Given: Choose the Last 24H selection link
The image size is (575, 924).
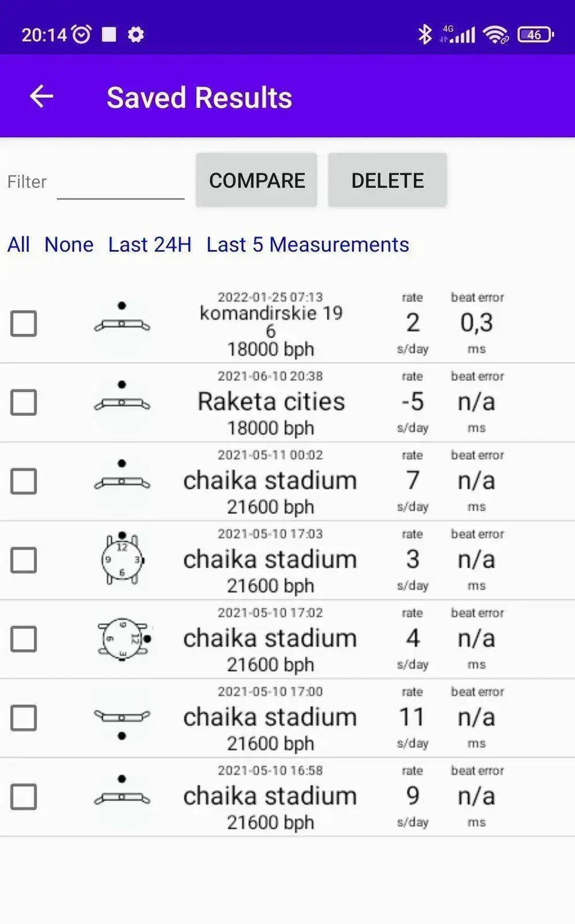Looking at the screenshot, I should (x=150, y=245).
